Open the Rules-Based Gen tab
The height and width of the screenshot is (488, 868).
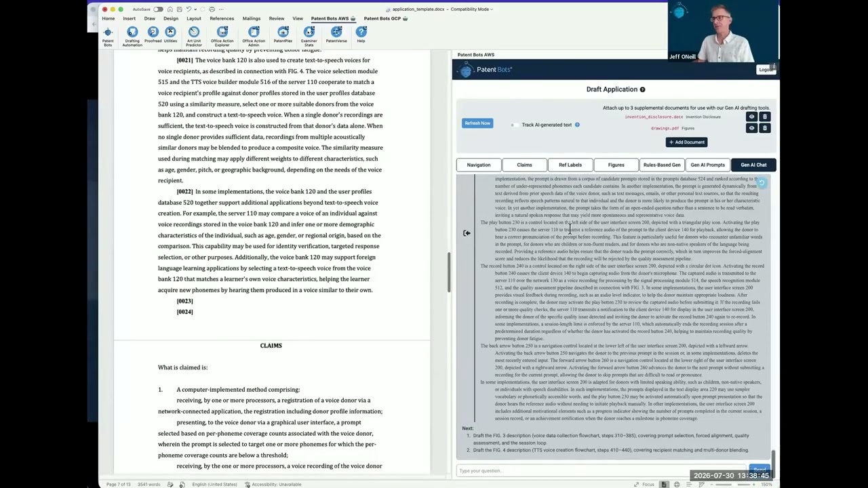[x=662, y=165]
